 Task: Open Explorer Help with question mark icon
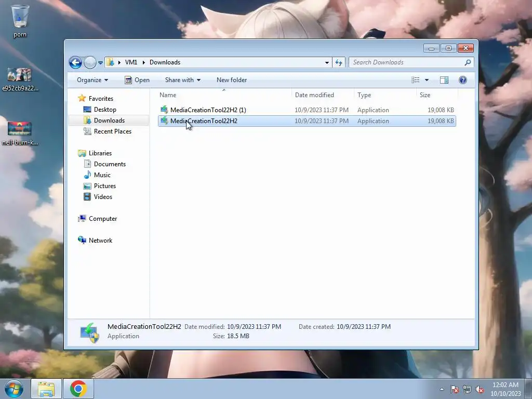[463, 80]
